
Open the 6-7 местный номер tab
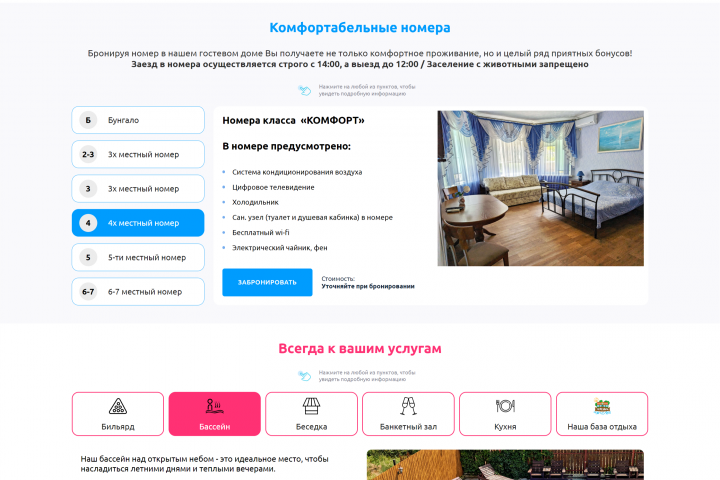[x=138, y=292]
